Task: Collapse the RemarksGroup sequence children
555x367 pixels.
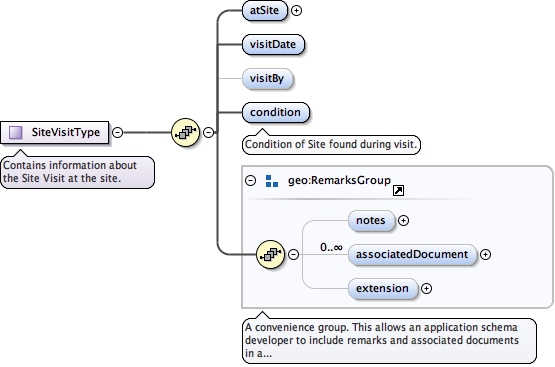Action: 293,254
